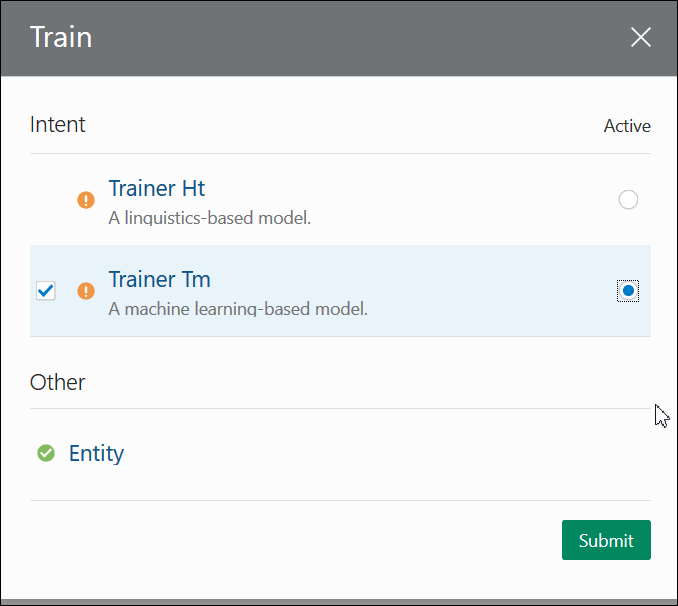Click the 'A linguistics-based model.' description

[210, 218]
